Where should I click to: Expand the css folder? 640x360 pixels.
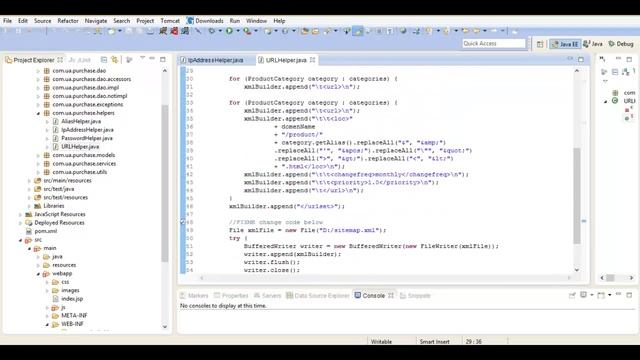[47, 282]
